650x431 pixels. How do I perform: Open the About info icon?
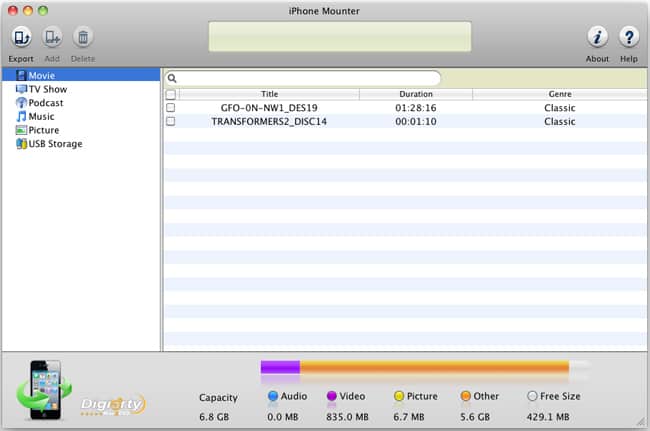coord(597,37)
